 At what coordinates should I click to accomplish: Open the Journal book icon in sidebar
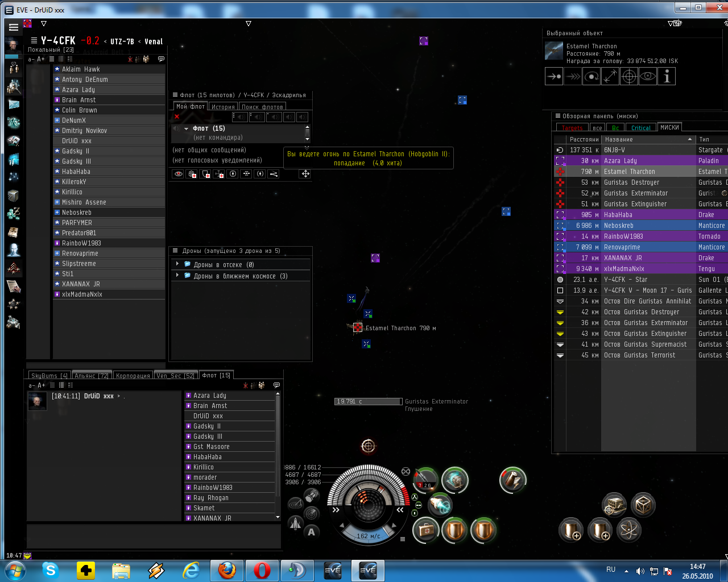tap(14, 232)
